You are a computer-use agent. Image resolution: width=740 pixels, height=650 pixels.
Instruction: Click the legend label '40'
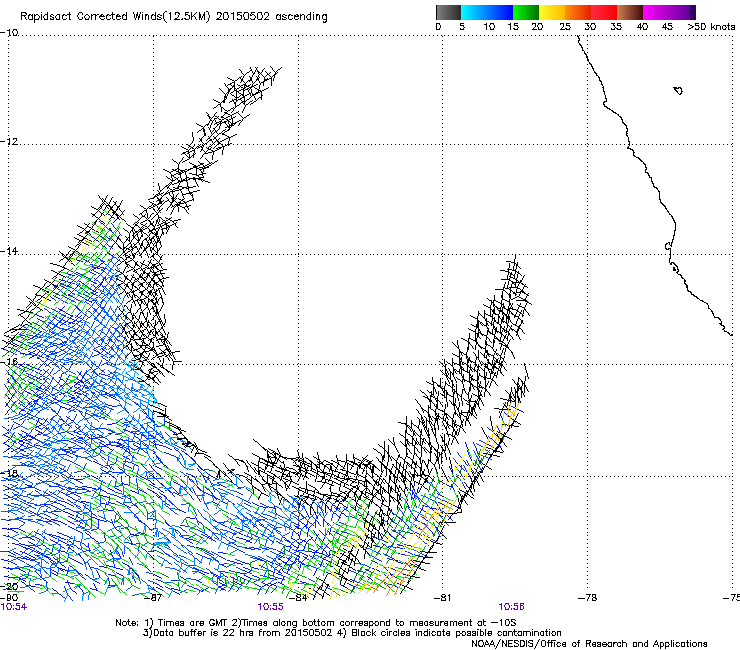click(x=642, y=27)
